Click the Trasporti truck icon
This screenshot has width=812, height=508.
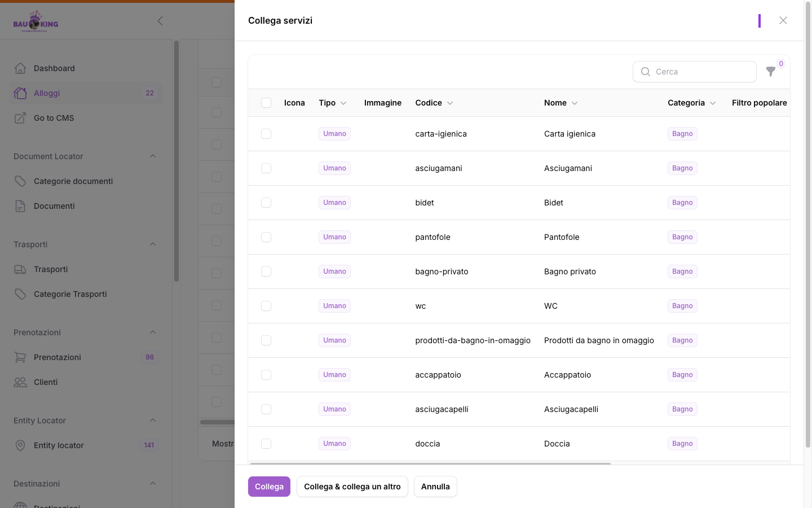coord(20,269)
